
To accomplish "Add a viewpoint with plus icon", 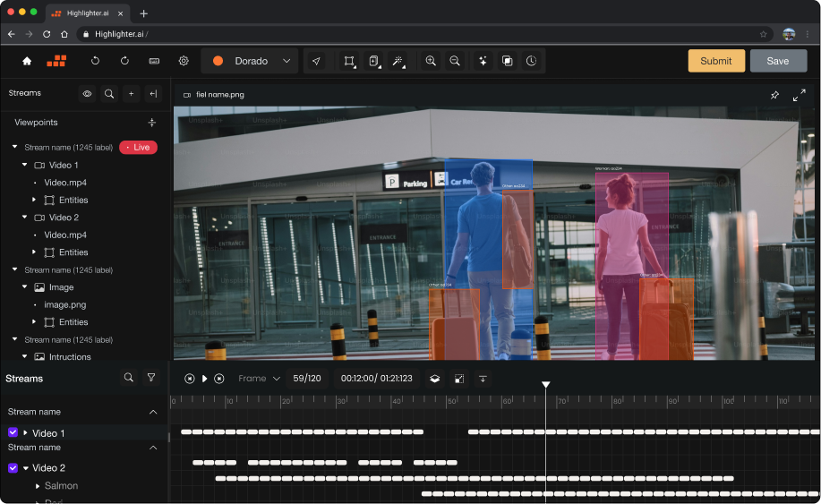I will tap(152, 123).
